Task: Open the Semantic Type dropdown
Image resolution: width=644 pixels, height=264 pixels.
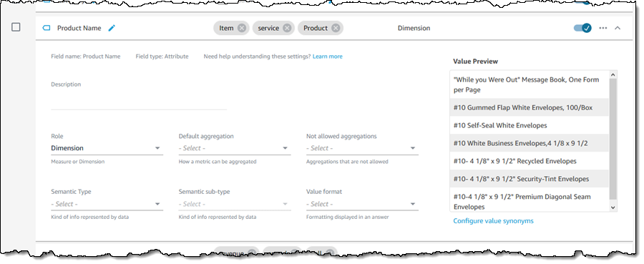Action: pyautogui.click(x=107, y=204)
